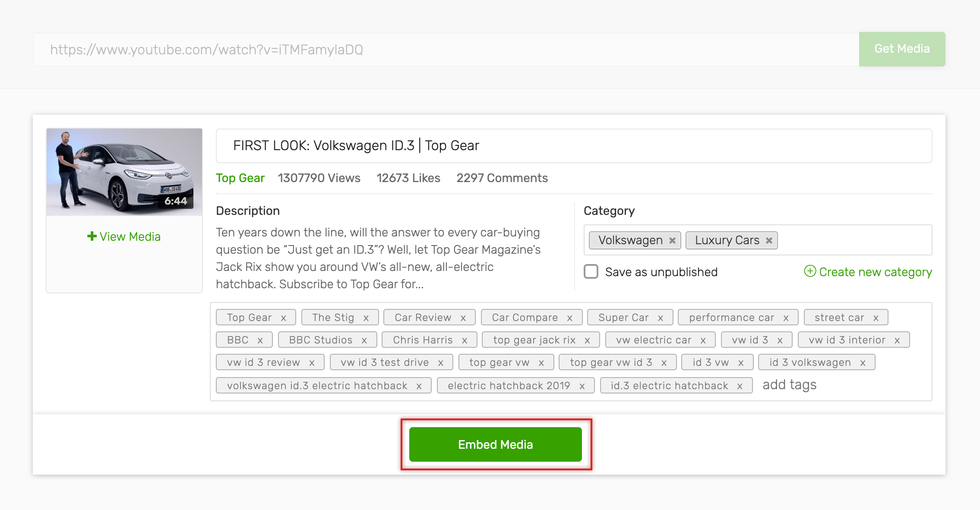Remove the 'Chris Harris' tag

click(x=465, y=340)
